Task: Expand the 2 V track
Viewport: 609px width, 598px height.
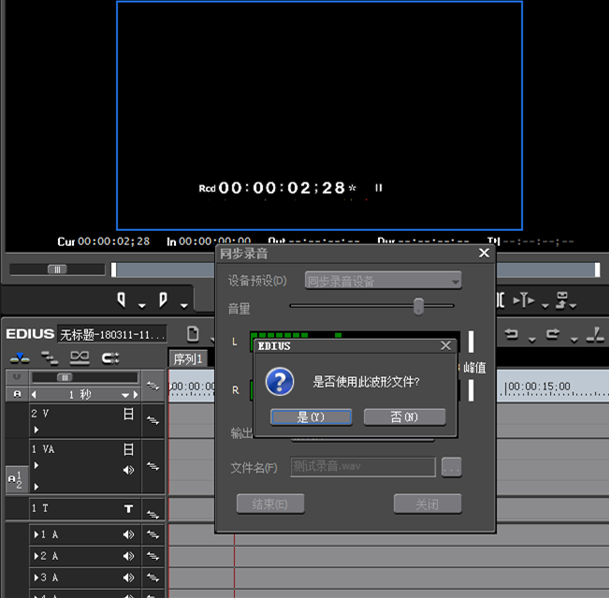Action: (36, 430)
